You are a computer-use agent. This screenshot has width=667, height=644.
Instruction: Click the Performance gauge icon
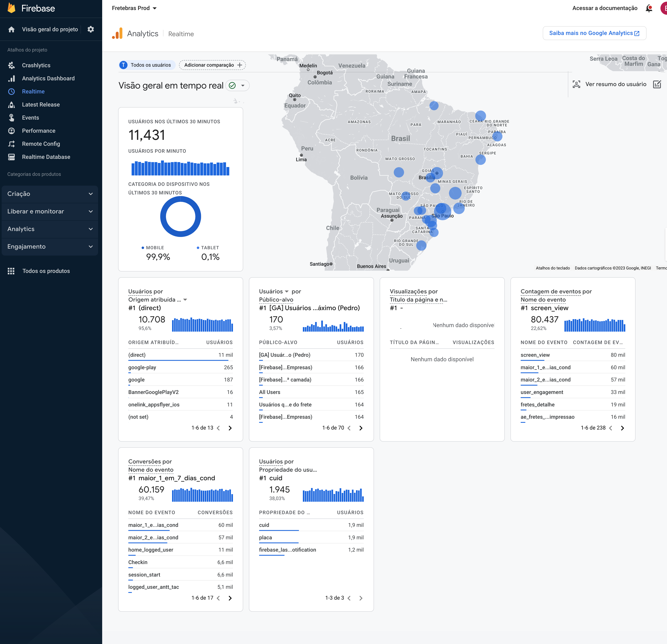[11, 131]
